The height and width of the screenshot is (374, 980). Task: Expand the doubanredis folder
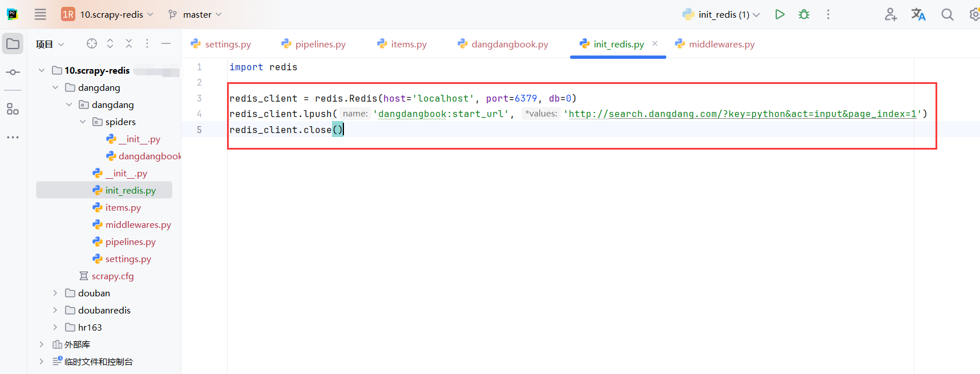55,310
